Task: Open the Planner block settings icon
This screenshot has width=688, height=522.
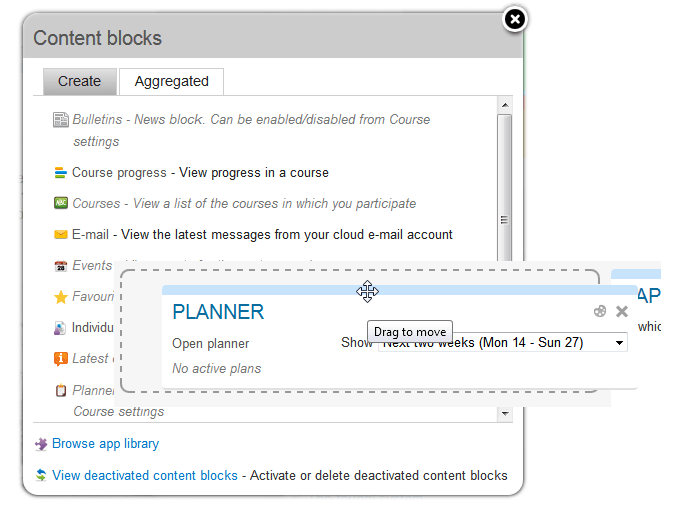Action: pos(600,311)
